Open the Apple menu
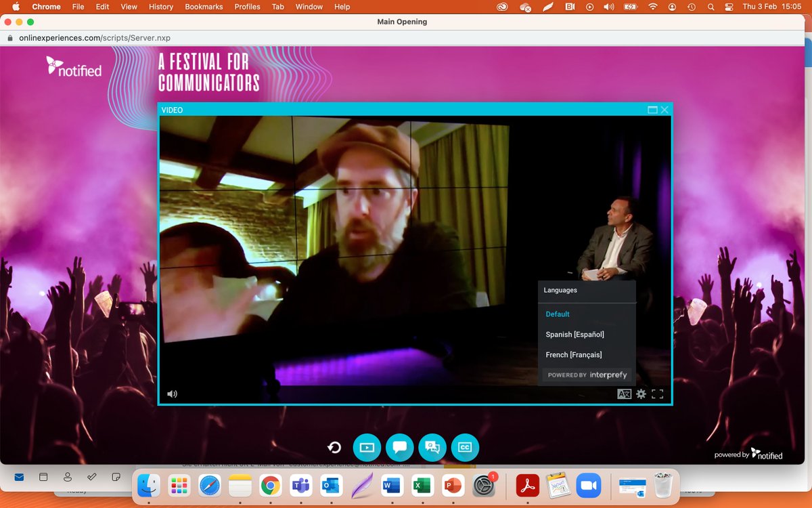This screenshot has height=508, width=812. pyautogui.click(x=16, y=7)
